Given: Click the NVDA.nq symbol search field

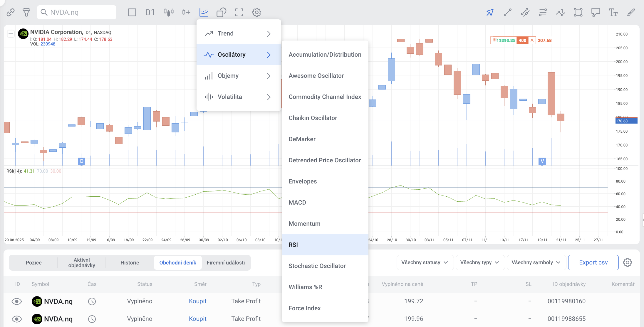Looking at the screenshot, I should click(77, 12).
